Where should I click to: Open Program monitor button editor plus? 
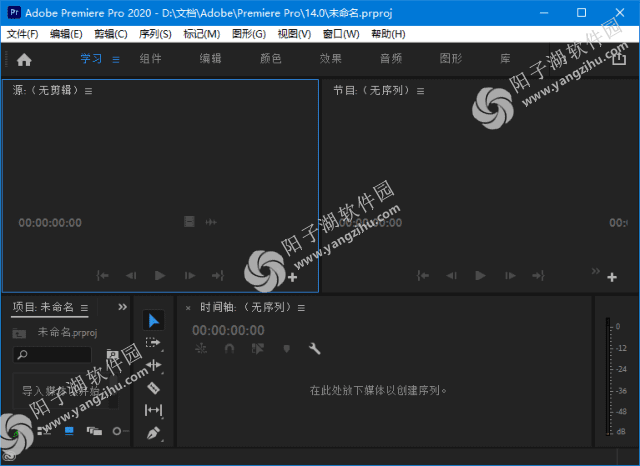(611, 277)
